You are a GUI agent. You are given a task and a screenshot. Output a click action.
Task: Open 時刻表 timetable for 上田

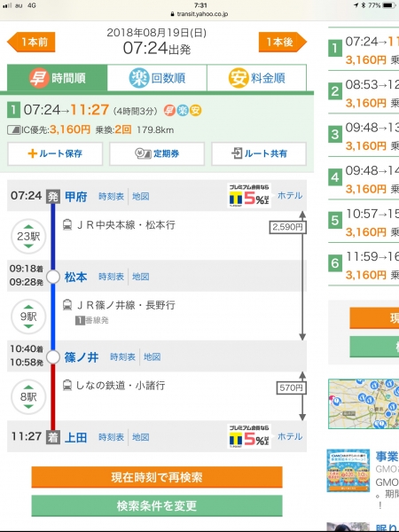[112, 437]
